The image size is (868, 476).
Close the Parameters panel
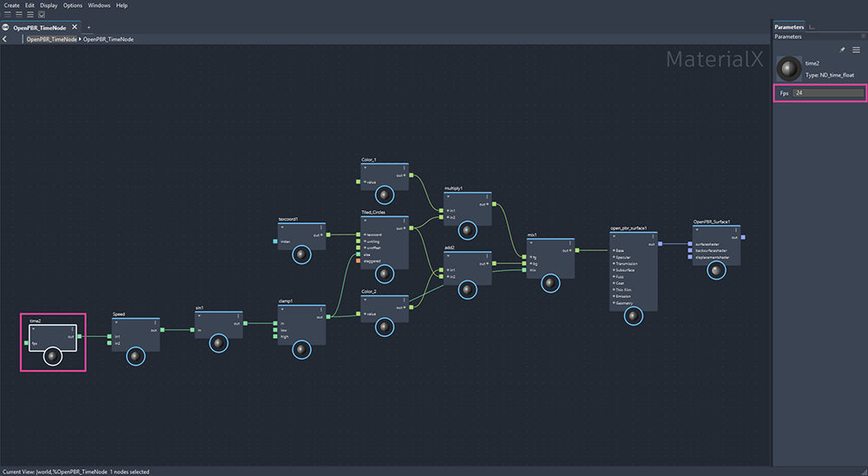pyautogui.click(x=863, y=36)
